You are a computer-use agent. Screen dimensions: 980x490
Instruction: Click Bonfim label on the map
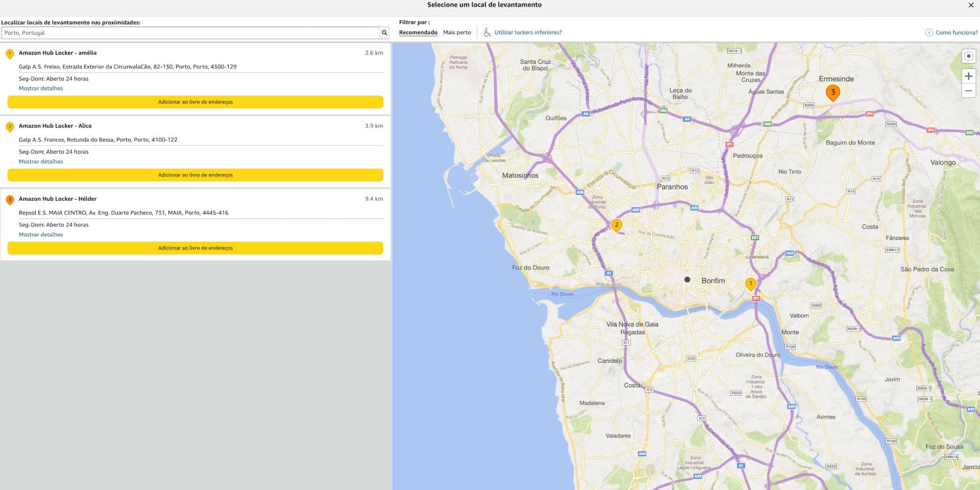point(713,281)
